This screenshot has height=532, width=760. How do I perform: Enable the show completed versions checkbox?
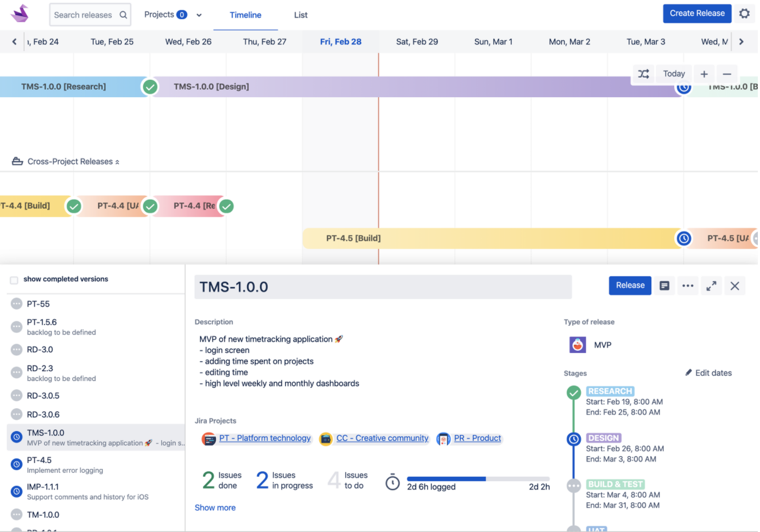point(13,278)
